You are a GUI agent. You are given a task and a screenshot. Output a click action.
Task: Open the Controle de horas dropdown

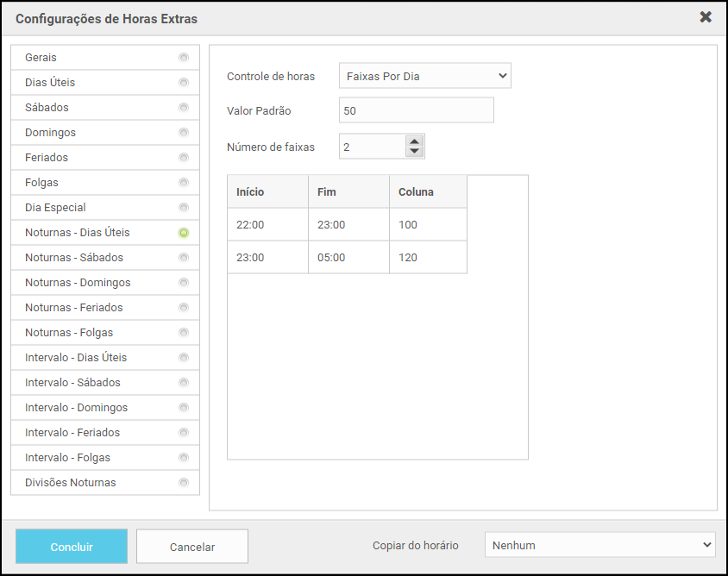pos(424,76)
